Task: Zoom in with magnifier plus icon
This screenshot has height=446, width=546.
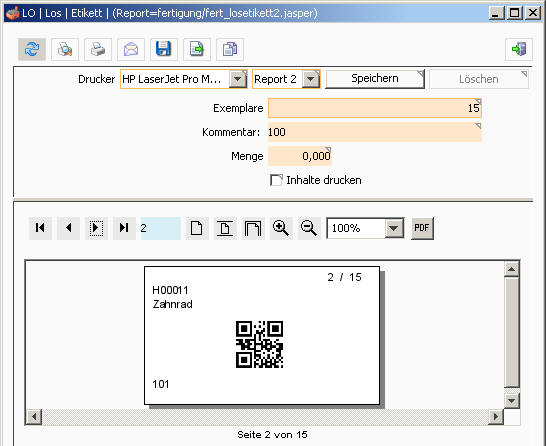Action: pos(281,228)
